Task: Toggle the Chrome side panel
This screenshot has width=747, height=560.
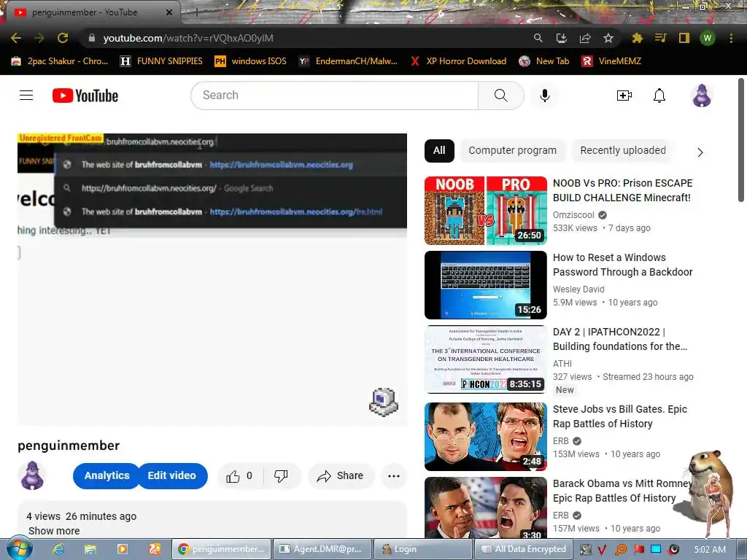Action: (x=684, y=38)
